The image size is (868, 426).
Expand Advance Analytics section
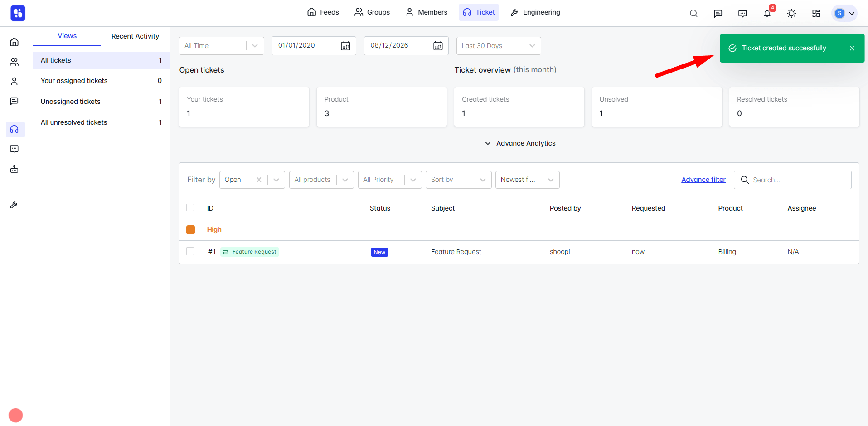(520, 143)
